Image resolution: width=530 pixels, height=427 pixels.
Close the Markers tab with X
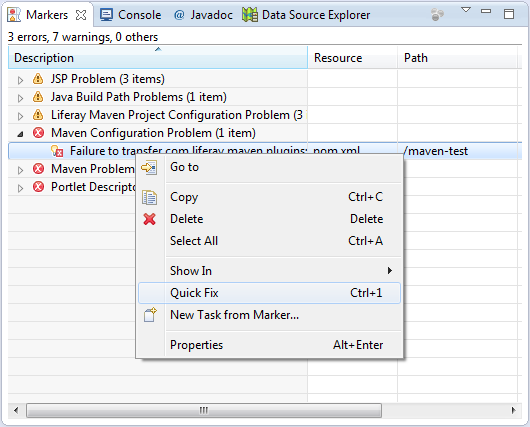click(81, 15)
